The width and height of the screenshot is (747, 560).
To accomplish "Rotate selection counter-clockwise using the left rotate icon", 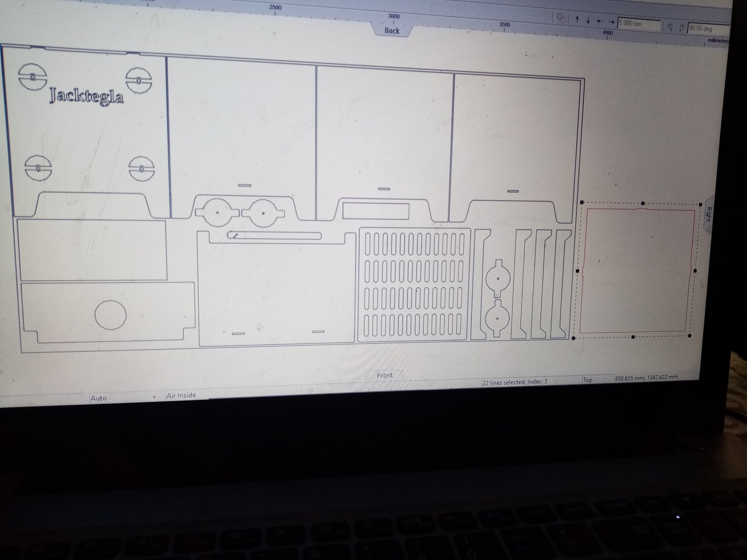I will [x=671, y=27].
